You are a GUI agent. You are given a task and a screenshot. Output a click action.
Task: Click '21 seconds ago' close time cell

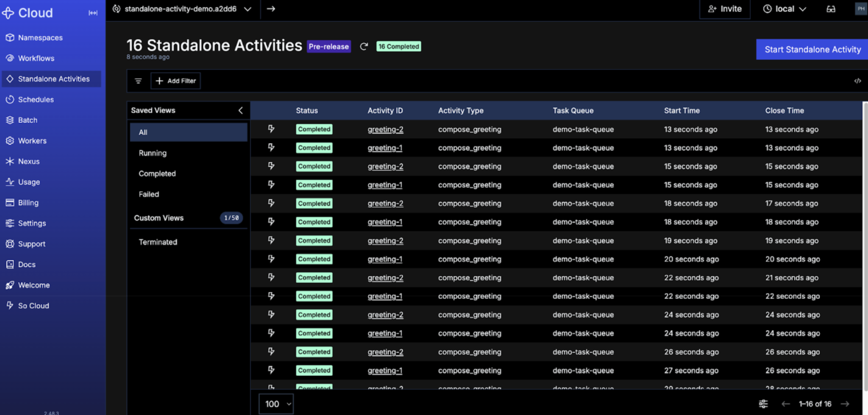pos(792,278)
